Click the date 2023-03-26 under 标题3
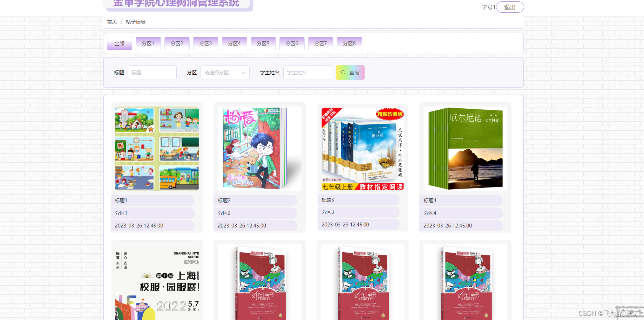Image resolution: width=644 pixels, height=320 pixels. (345, 225)
